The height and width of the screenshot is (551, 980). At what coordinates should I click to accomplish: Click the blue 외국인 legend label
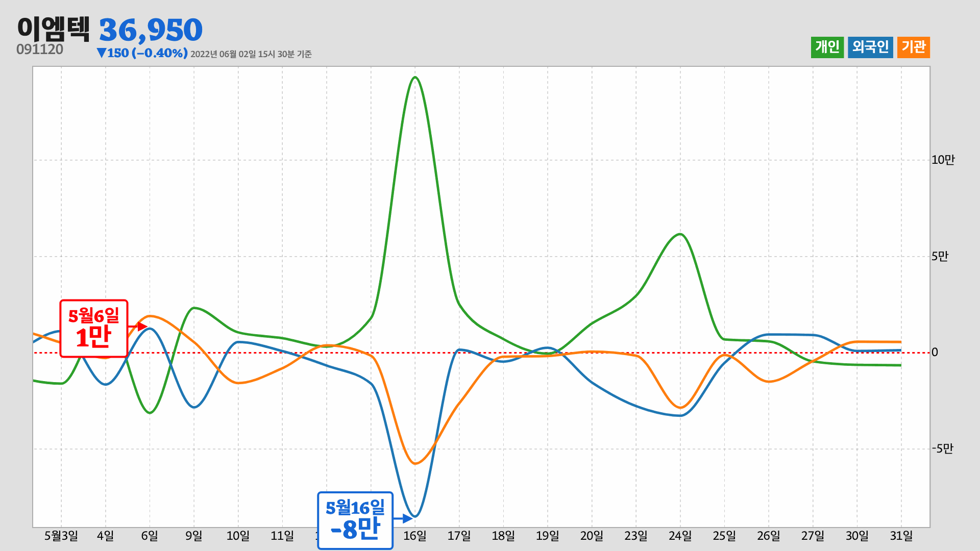[x=870, y=47]
